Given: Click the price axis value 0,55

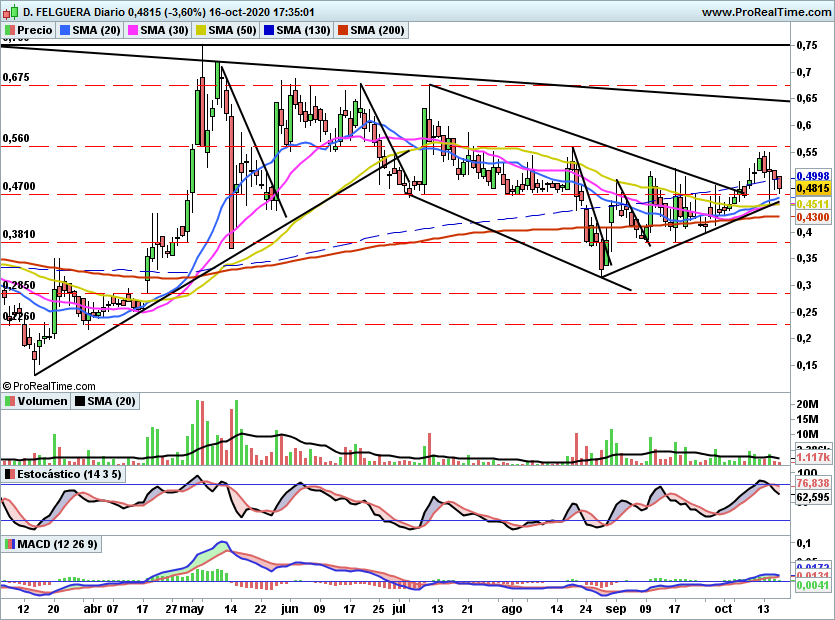Looking at the screenshot, I should click(807, 152).
